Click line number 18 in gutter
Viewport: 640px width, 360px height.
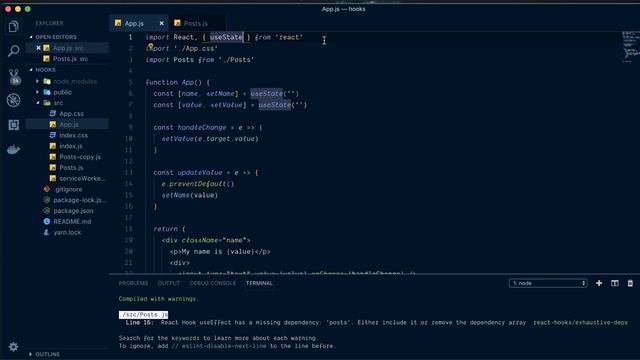[x=129, y=229]
